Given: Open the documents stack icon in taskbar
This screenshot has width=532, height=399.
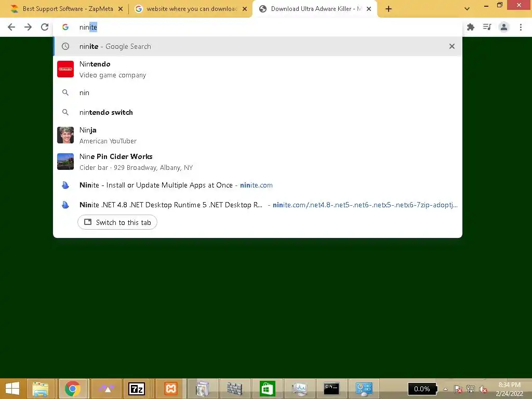Looking at the screenshot, I should click(203, 389).
